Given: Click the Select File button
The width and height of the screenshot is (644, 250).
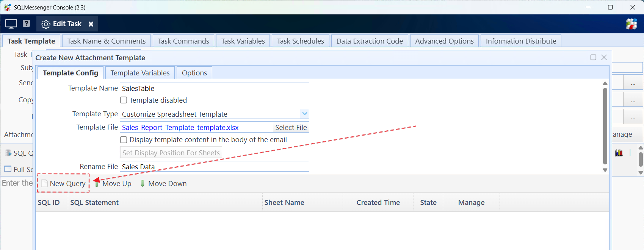Looking at the screenshot, I should click(291, 127).
